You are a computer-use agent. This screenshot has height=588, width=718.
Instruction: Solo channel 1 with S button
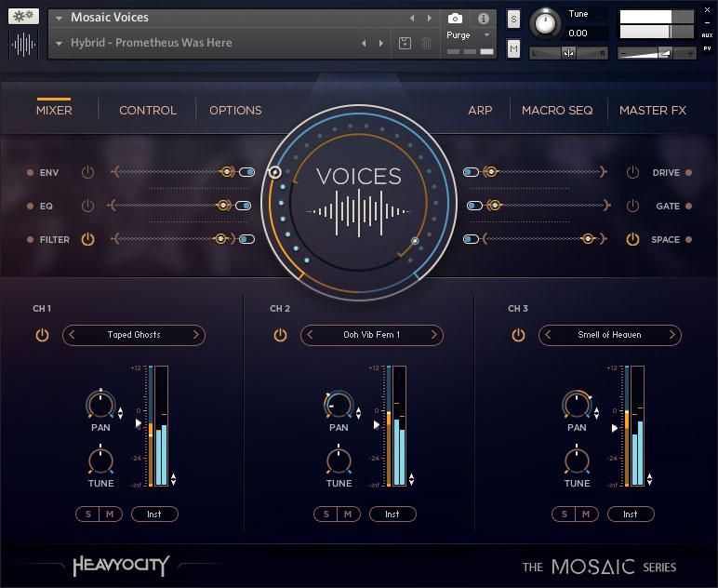pyautogui.click(x=88, y=514)
